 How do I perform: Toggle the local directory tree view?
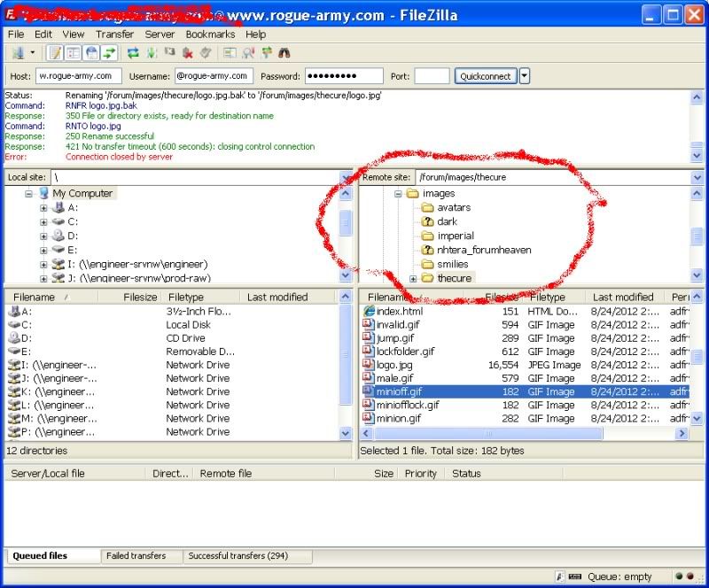[74, 53]
